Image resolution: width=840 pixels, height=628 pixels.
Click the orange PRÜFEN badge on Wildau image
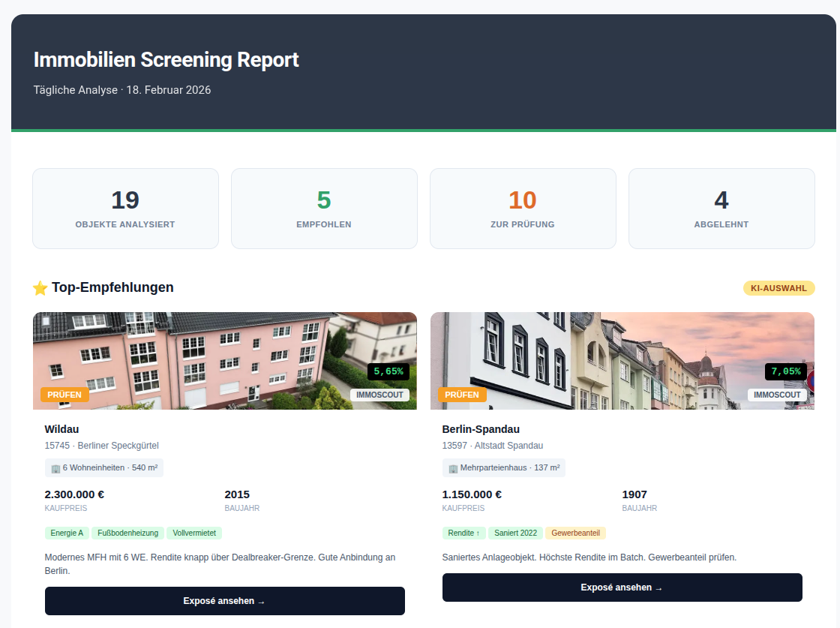click(64, 395)
